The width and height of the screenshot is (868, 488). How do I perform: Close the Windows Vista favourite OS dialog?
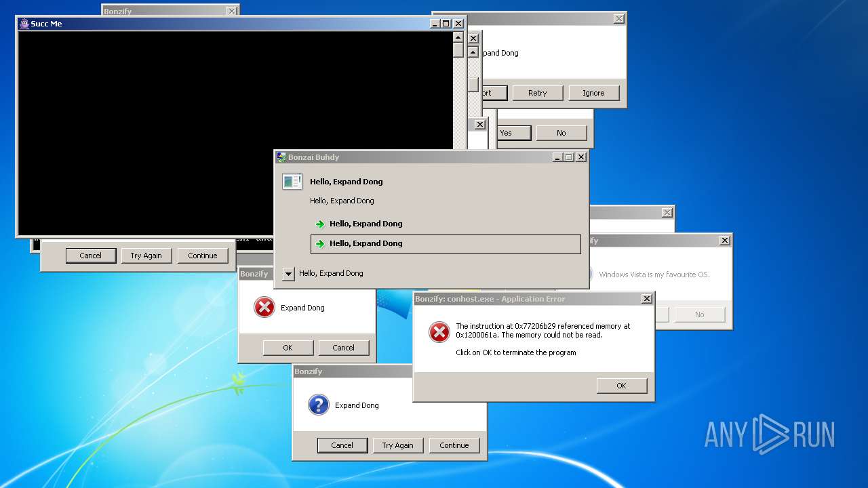coord(725,241)
